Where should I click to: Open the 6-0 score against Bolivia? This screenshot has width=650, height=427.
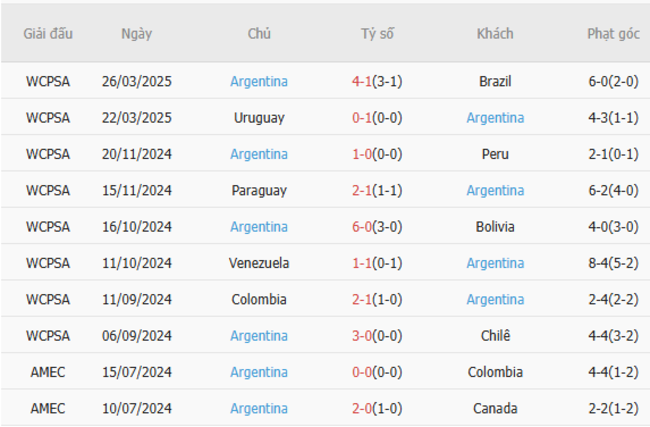[x=362, y=227]
